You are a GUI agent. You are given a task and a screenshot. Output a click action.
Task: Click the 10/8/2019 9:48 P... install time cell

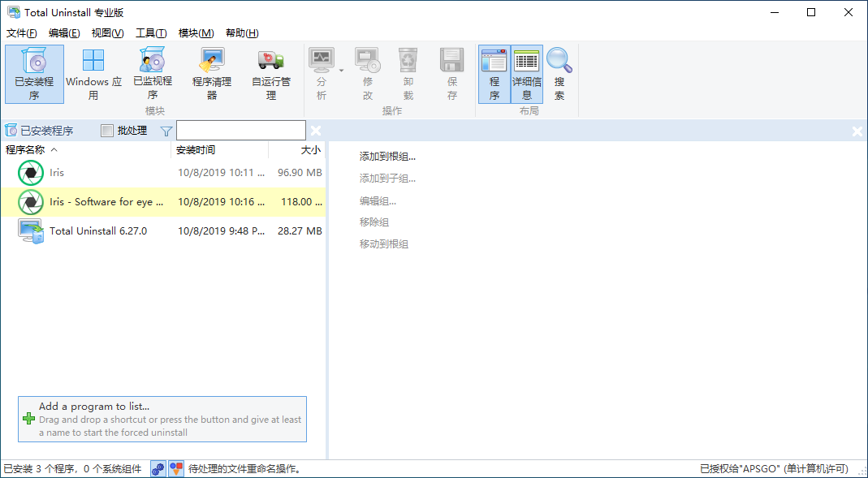click(221, 230)
